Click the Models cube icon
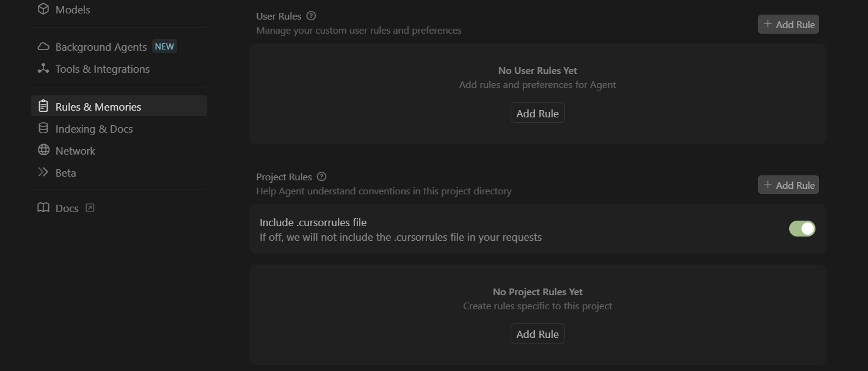Viewport: 868px width, 371px height. point(43,9)
